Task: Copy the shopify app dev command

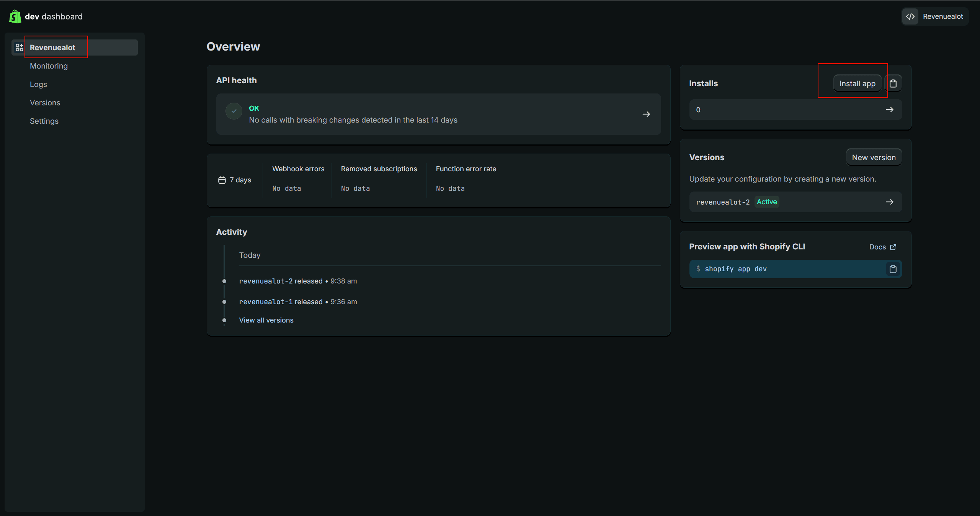Action: [x=893, y=269]
